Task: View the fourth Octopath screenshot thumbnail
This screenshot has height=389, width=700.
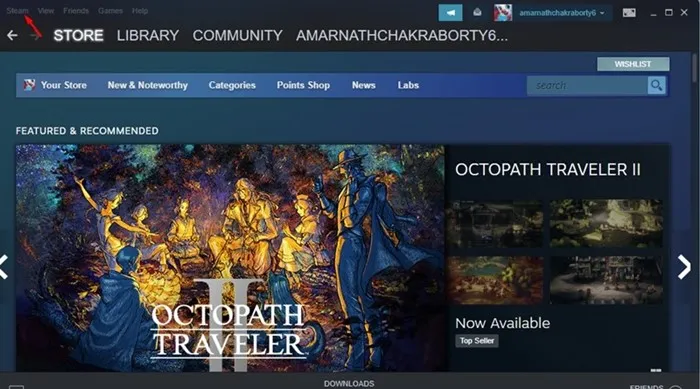Action: (606, 280)
